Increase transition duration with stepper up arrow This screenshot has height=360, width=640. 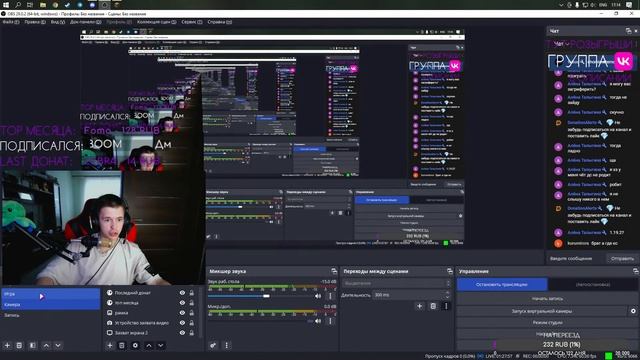(448, 292)
